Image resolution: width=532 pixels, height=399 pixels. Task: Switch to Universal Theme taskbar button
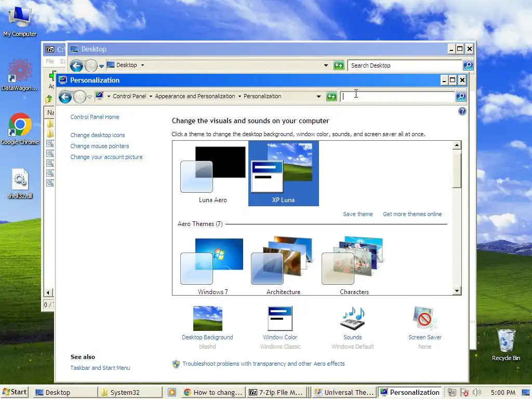[x=344, y=393]
